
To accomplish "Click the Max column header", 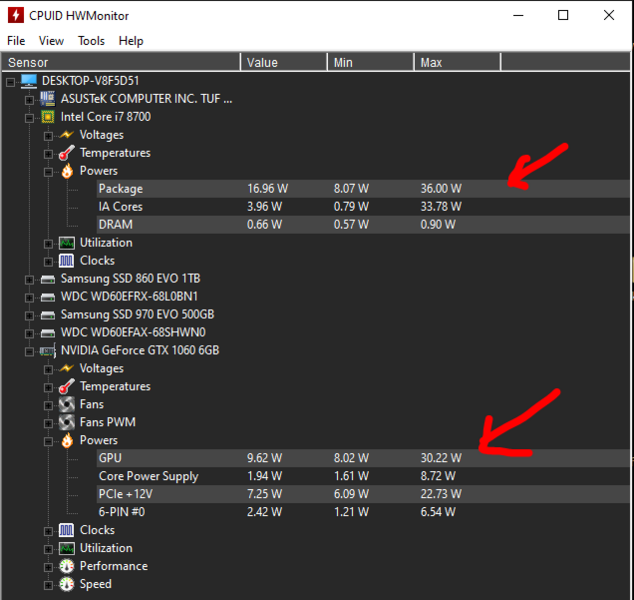I will (x=457, y=63).
